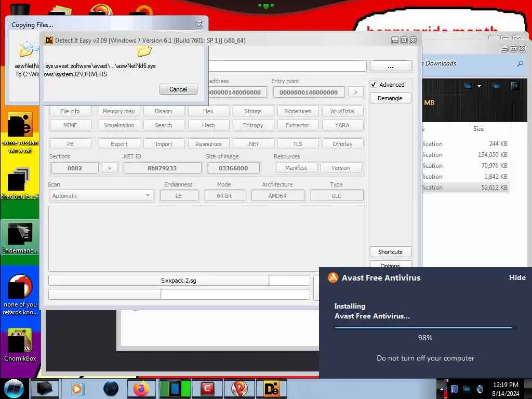This screenshot has height=399, width=532.
Task: Open the Scan mode Automatic dropdown
Action: pyautogui.click(x=101, y=196)
